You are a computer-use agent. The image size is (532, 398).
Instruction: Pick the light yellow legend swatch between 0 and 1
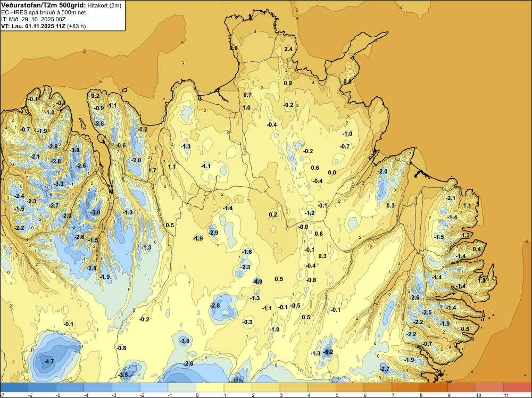210,387
